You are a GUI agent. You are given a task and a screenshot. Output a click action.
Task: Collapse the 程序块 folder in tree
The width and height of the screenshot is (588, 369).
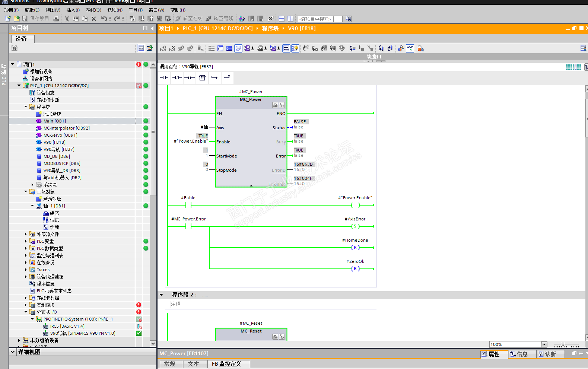(26, 107)
